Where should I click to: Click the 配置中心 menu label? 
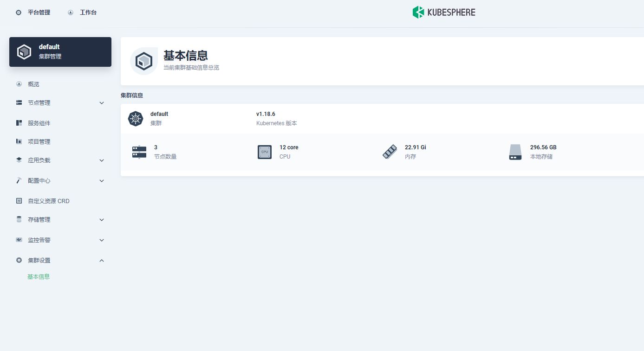pos(39,181)
